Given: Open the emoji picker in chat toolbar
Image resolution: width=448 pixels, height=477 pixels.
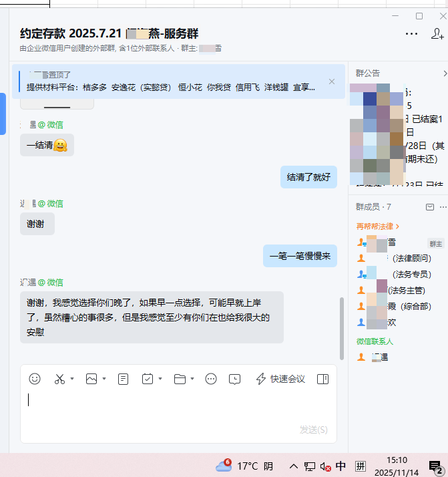Looking at the screenshot, I should click(35, 379).
